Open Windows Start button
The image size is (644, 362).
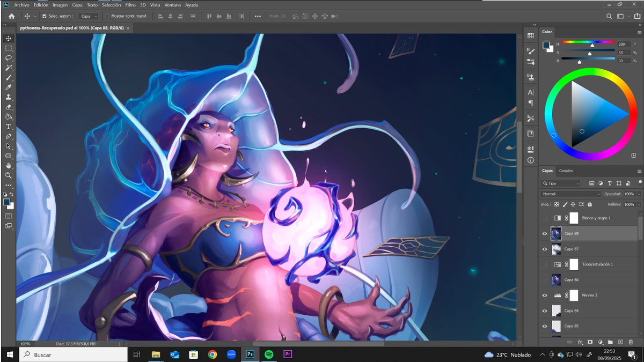click(9, 354)
